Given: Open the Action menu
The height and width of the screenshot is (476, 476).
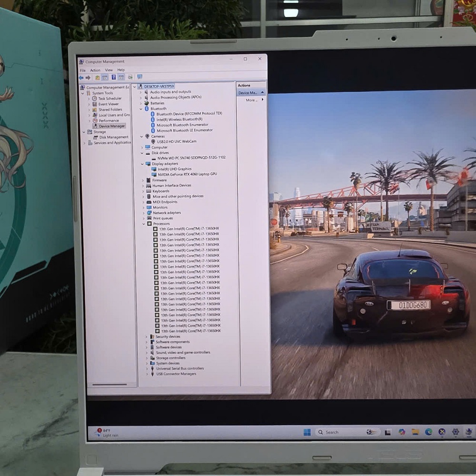Looking at the screenshot, I should [x=95, y=70].
